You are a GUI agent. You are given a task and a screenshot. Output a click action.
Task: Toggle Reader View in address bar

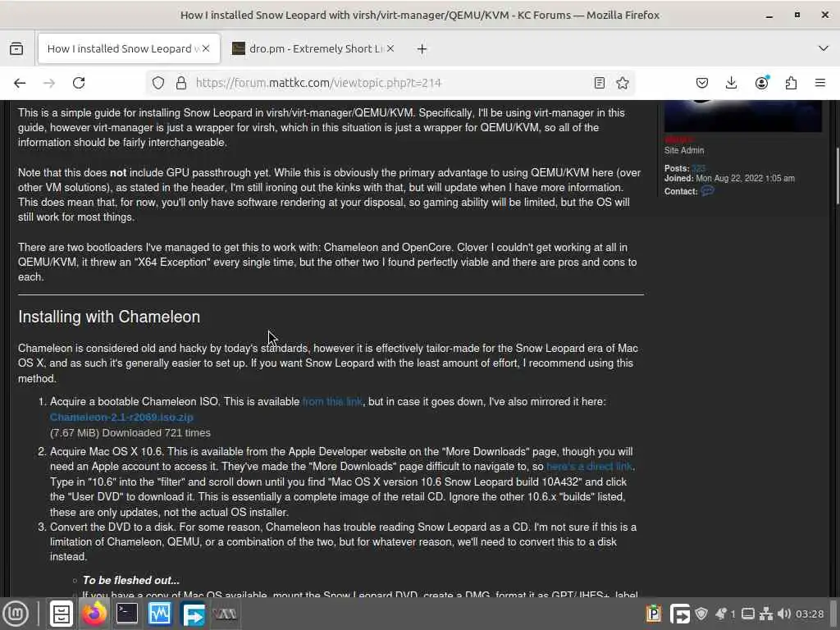pyautogui.click(x=600, y=83)
